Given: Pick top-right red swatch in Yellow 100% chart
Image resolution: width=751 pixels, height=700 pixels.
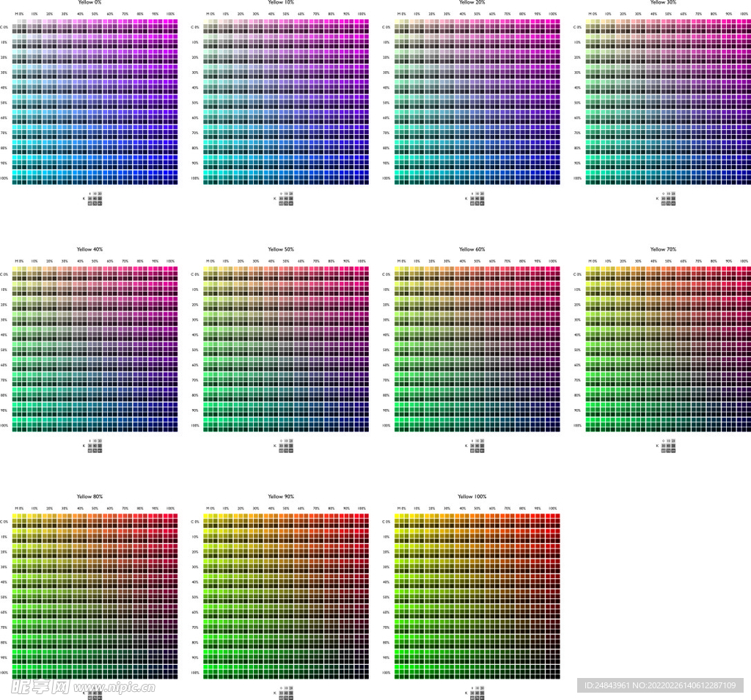Looking at the screenshot, I should click(x=556, y=517).
